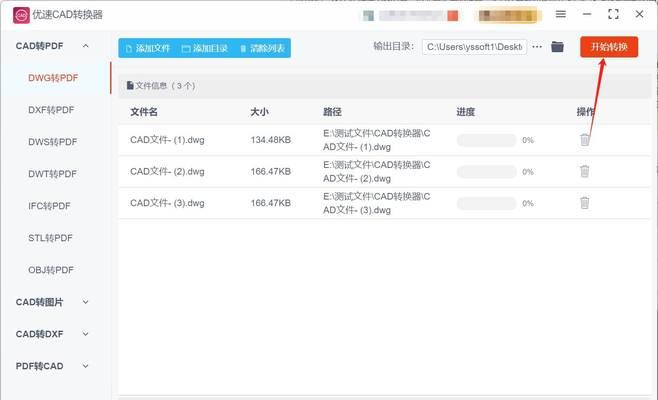
Task: Click the 文件名 column header
Action: point(144,112)
